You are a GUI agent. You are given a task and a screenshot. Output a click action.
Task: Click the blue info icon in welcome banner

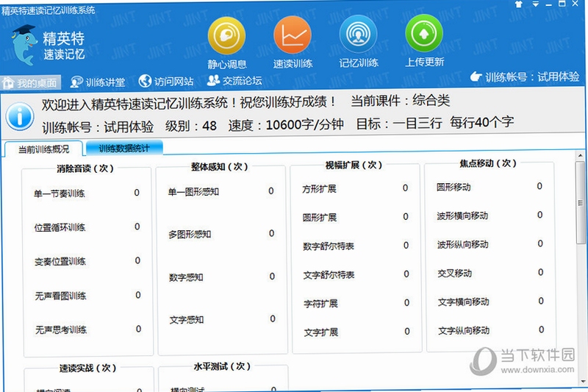click(x=20, y=116)
